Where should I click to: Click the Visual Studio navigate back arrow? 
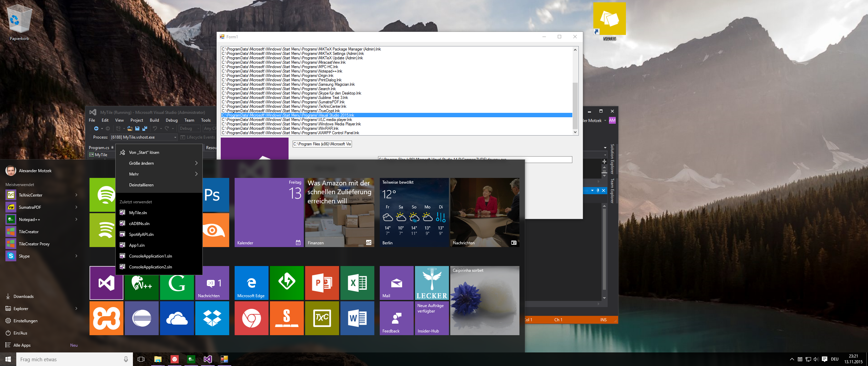(96, 128)
